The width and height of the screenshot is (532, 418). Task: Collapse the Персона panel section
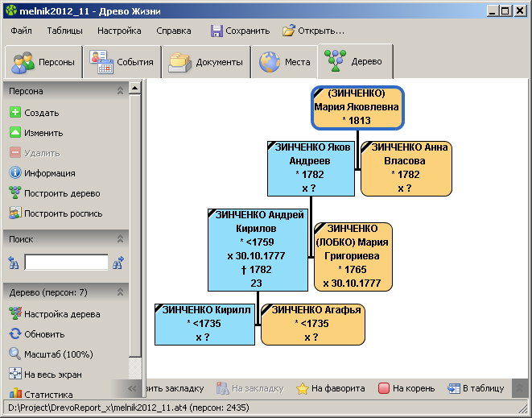[x=121, y=91]
